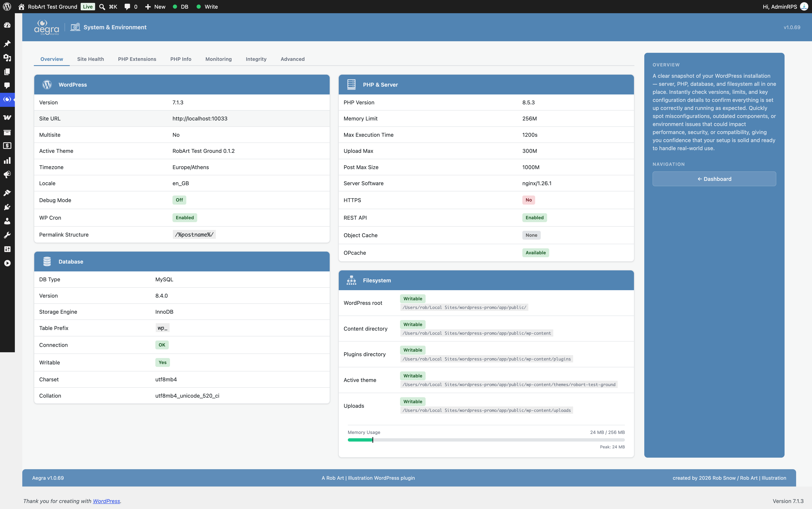Open Appearance via paintbrush sidebar icon

click(7, 193)
